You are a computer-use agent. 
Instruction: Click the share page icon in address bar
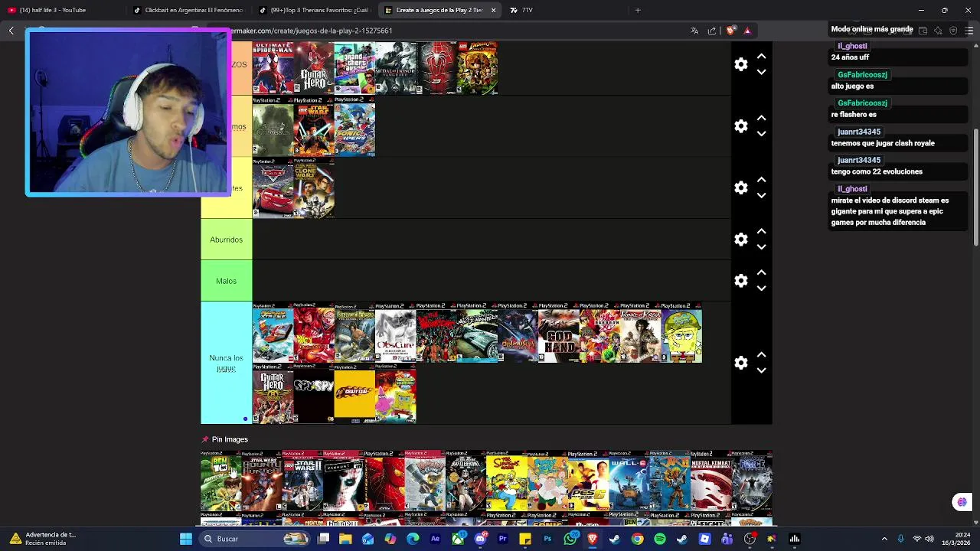712,31
